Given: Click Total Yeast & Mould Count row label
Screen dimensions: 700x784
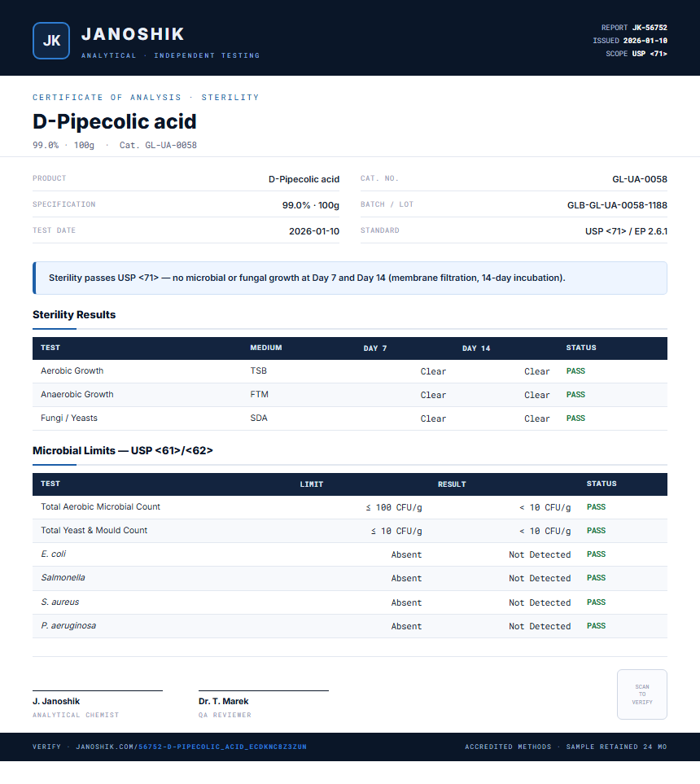Looking at the screenshot, I should (x=94, y=530).
